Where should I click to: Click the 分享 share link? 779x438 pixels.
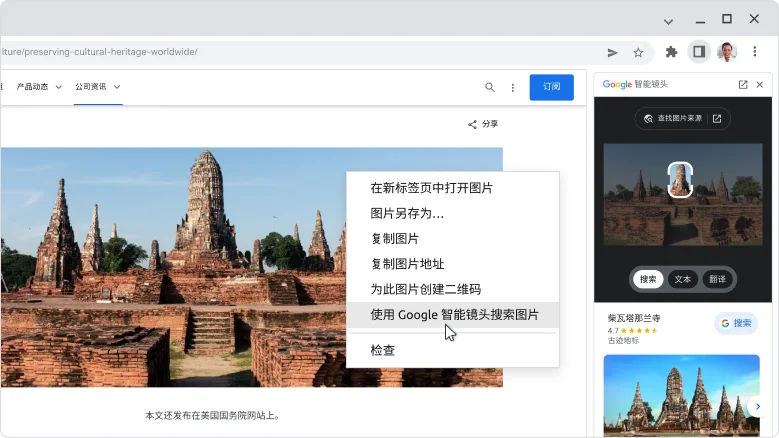[483, 124]
